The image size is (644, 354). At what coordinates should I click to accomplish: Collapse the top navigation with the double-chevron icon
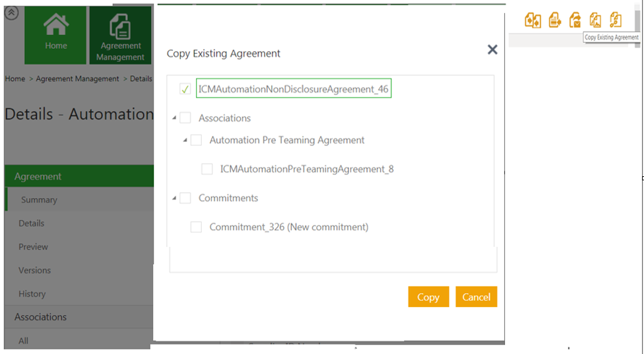pyautogui.click(x=12, y=13)
